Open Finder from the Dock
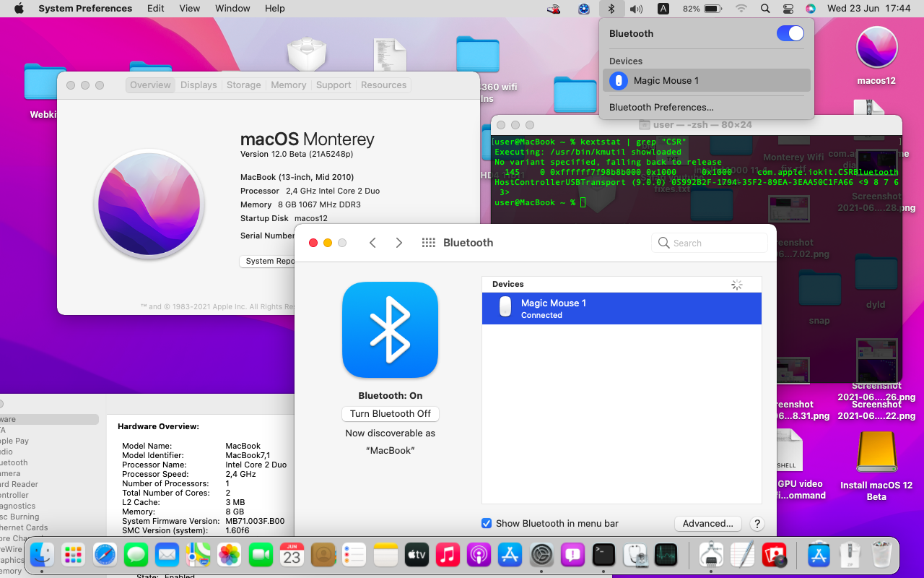Image resolution: width=924 pixels, height=578 pixels. tap(42, 555)
